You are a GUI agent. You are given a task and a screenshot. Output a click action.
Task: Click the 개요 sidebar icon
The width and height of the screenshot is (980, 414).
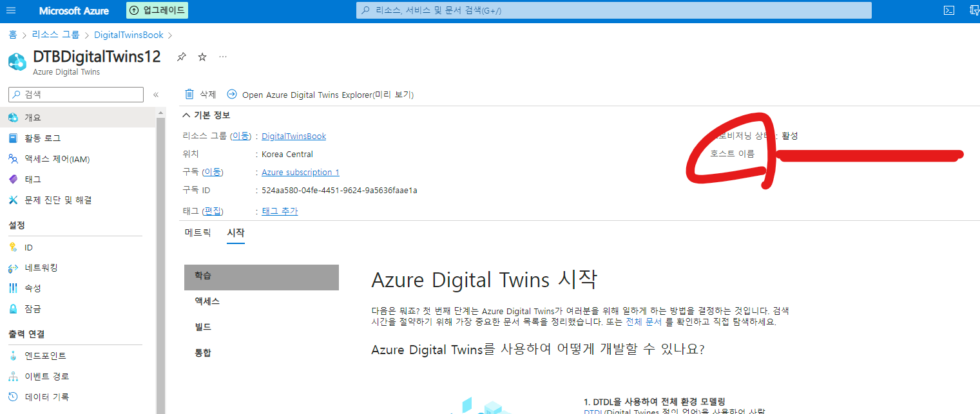click(x=13, y=117)
